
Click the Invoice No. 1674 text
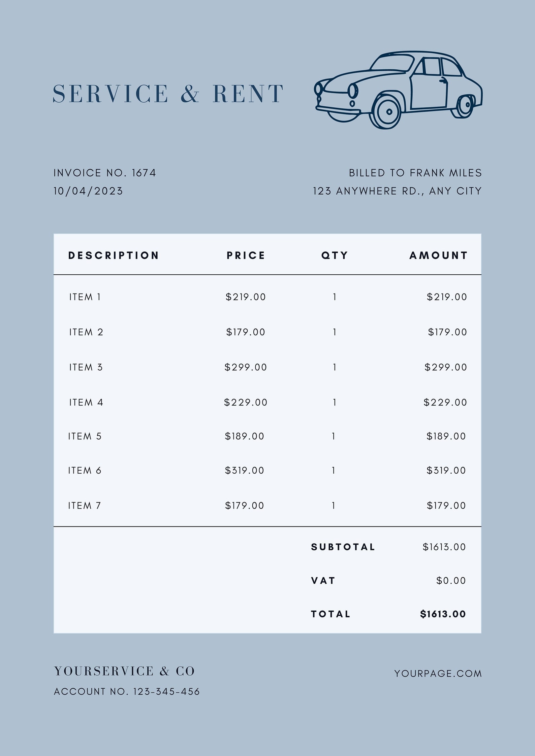105,173
